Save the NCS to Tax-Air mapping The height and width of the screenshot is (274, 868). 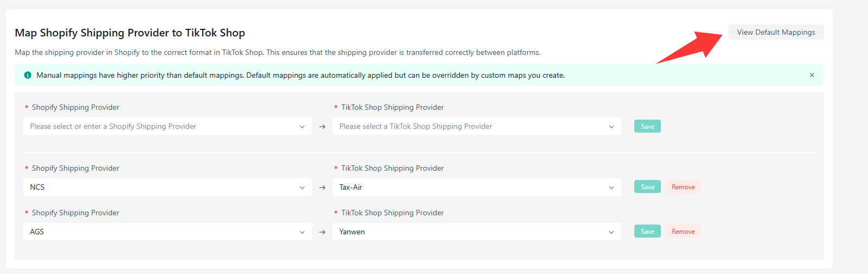click(647, 187)
